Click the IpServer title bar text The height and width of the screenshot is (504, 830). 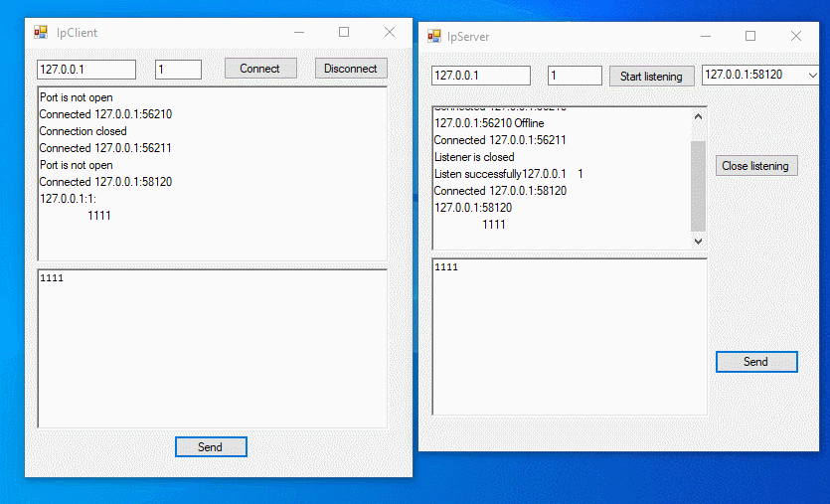coord(468,37)
